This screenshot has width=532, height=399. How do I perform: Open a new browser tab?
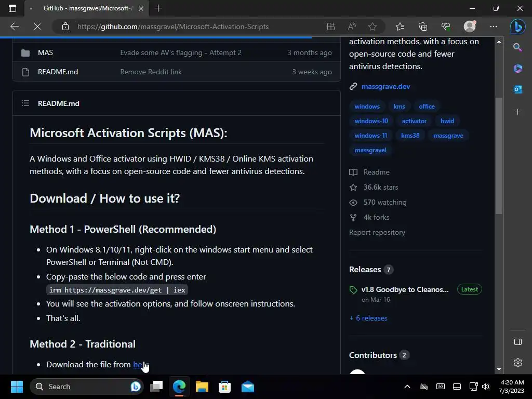pos(158,8)
